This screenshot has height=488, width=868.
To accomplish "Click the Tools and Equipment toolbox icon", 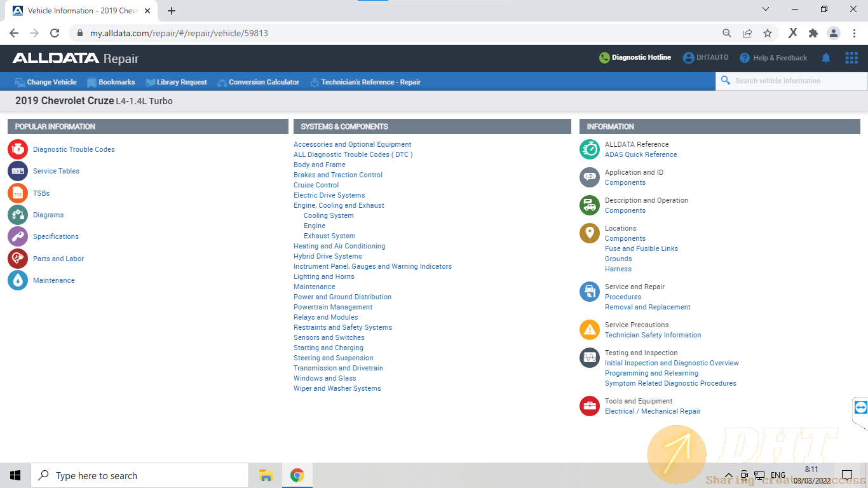I will tap(590, 406).
